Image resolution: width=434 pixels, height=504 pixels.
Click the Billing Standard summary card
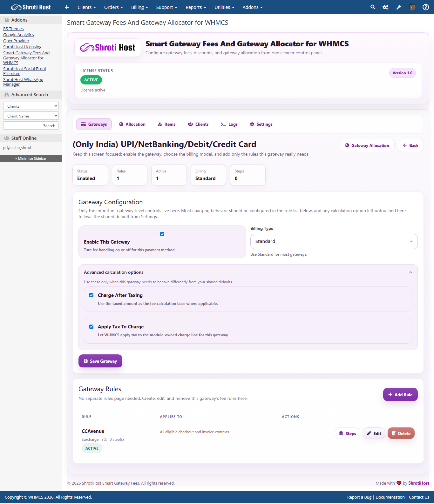coord(208,175)
